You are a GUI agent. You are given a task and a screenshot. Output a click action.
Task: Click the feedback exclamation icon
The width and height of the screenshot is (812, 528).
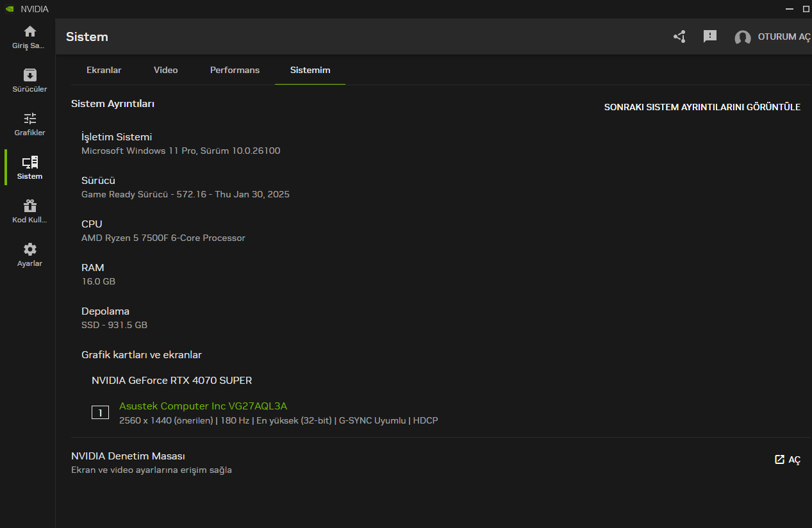click(710, 37)
